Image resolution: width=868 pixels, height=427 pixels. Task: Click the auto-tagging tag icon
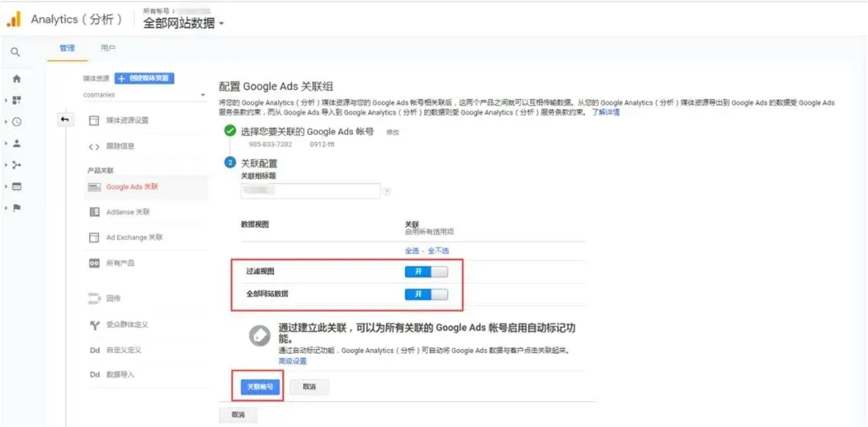(x=260, y=336)
